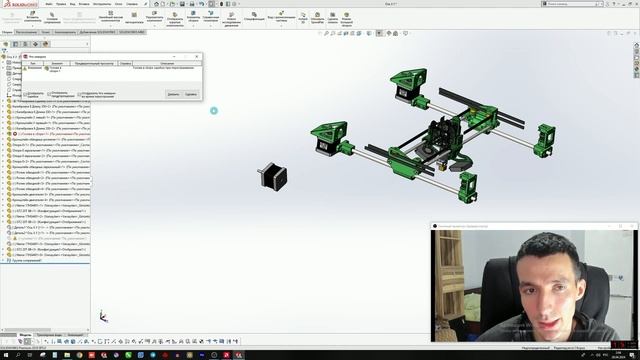This screenshot has width=640, height=360.
Task: Expand the Группа сопряжений tree node
Action: [x=3, y=260]
